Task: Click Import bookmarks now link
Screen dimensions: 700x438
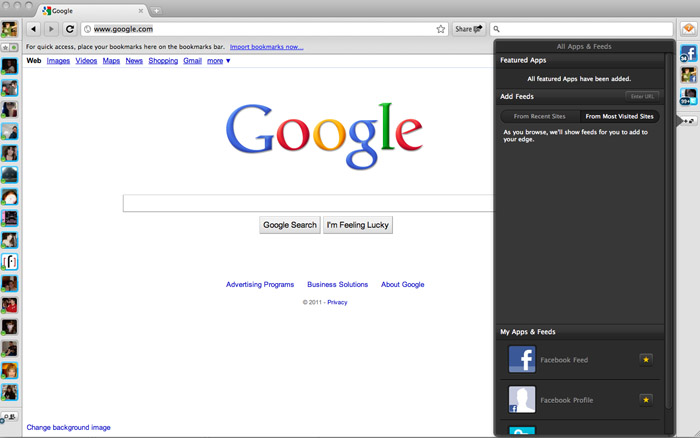Action: coord(267,47)
